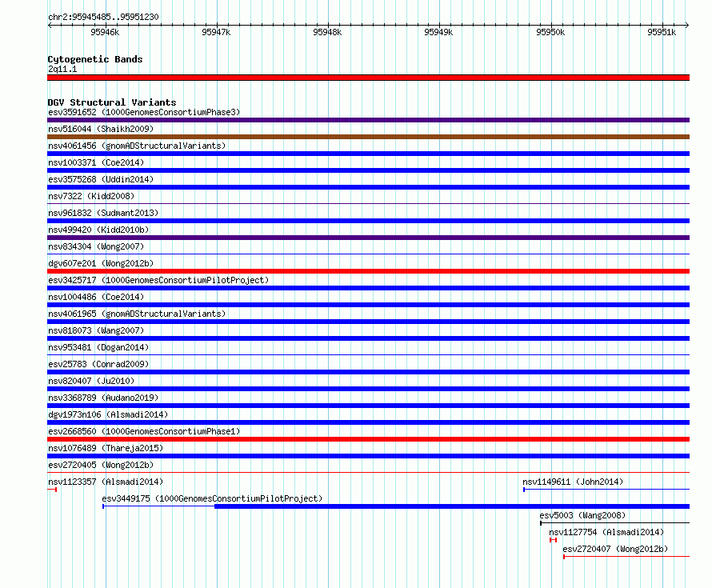712x588 pixels.
Task: Click the blue bar under nsv818073
Action: [368, 338]
